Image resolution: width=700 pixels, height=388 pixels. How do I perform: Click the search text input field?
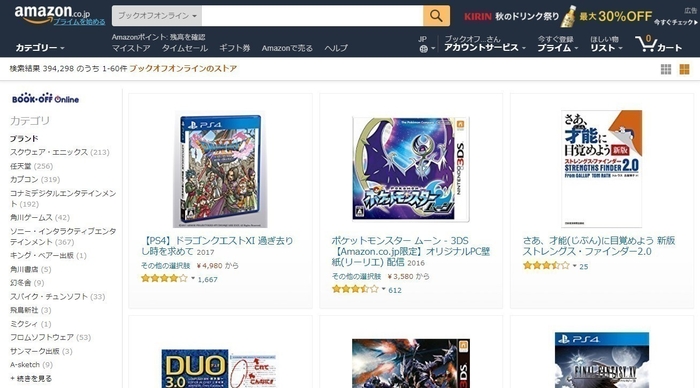click(312, 16)
